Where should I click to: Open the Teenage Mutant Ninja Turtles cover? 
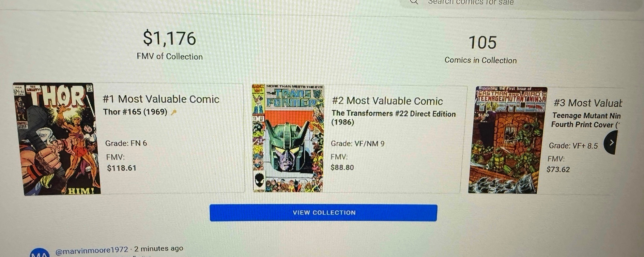pos(507,140)
